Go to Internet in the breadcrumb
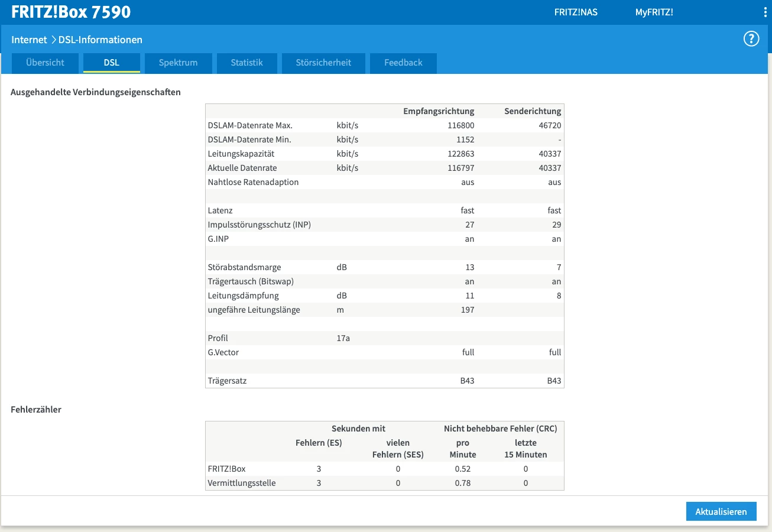 coord(29,40)
